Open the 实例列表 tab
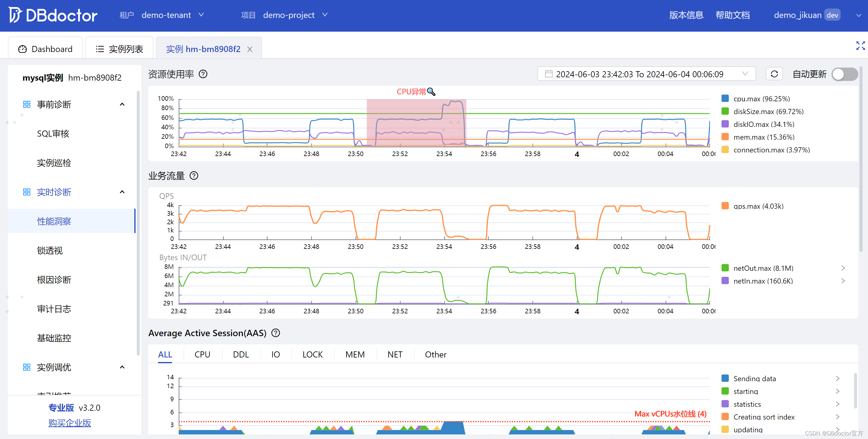Viewport: 868px width, 439px height. [x=119, y=49]
